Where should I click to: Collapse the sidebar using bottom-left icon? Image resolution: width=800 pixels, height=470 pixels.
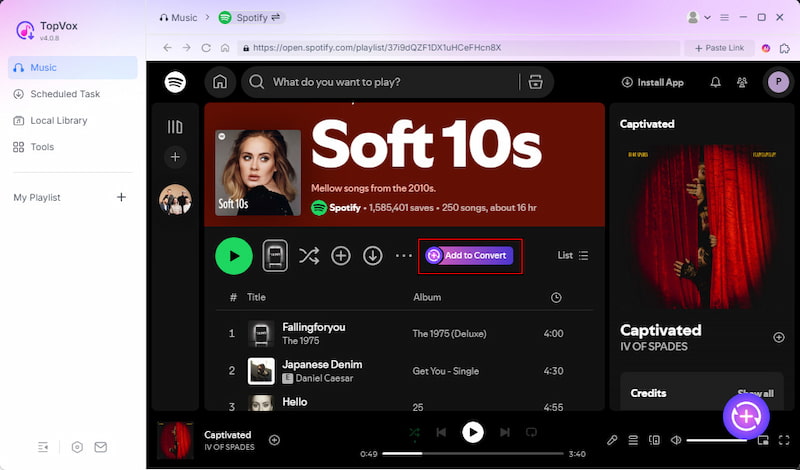coord(43,447)
